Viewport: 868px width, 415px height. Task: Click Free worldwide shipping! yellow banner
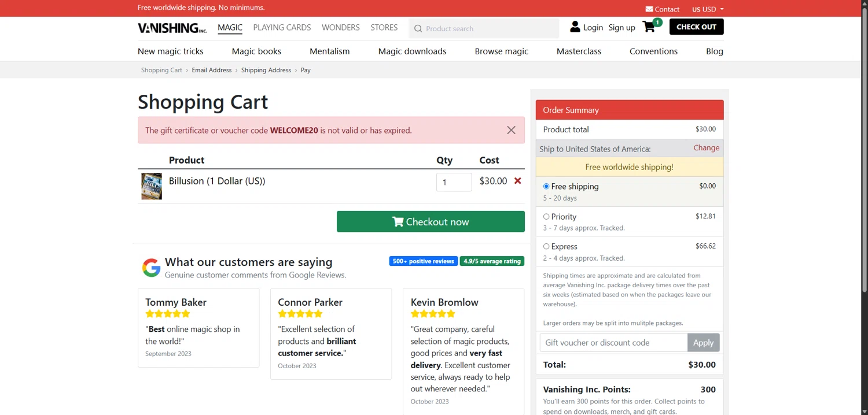click(630, 167)
